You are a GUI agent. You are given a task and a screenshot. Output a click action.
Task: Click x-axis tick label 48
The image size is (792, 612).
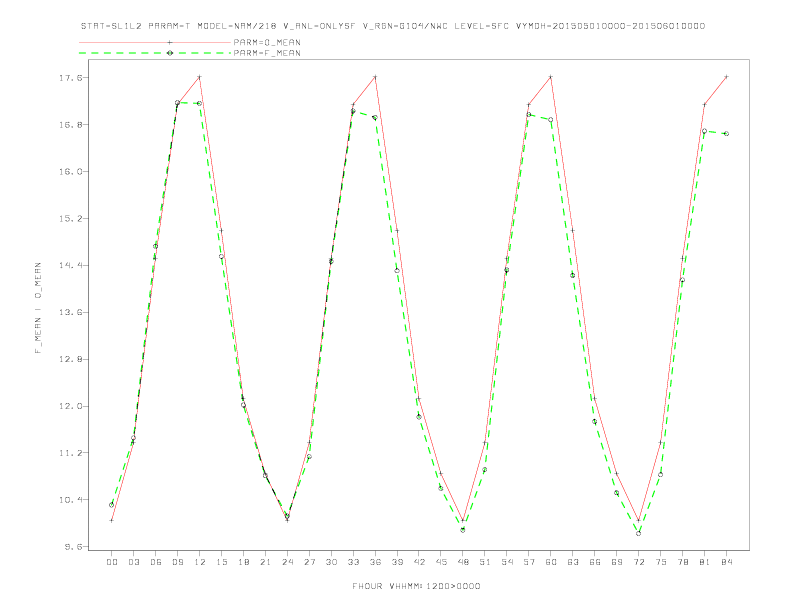click(x=463, y=562)
